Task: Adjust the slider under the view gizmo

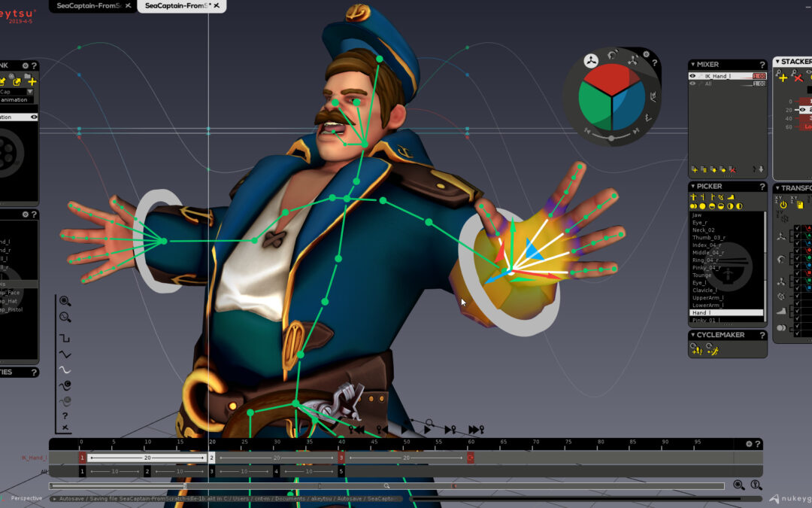Action: pos(611,138)
